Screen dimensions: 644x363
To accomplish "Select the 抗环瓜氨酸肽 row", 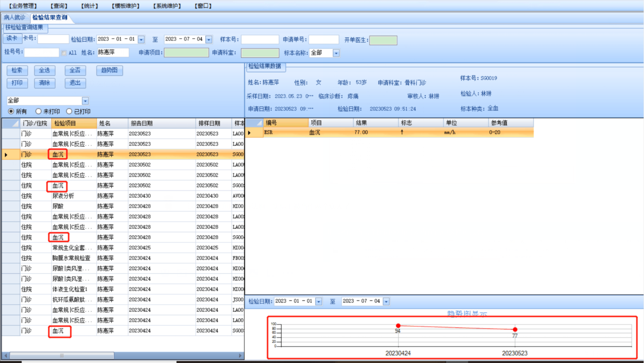I will (x=123, y=300).
